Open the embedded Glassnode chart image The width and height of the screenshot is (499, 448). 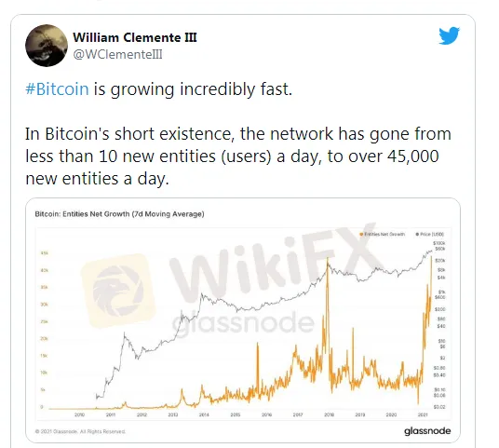click(x=243, y=320)
